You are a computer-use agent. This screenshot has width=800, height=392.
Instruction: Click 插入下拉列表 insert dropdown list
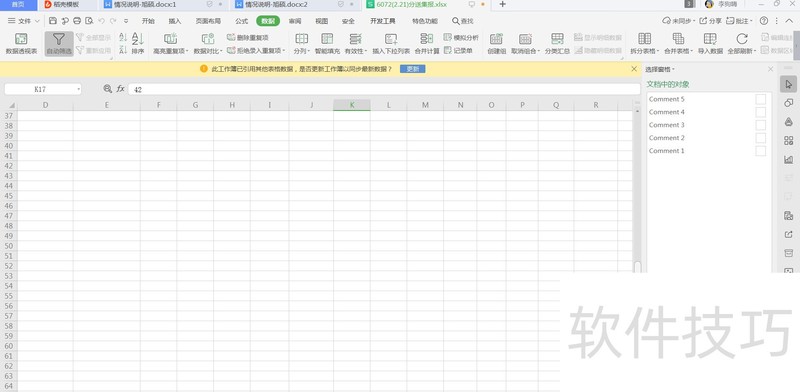(x=391, y=44)
